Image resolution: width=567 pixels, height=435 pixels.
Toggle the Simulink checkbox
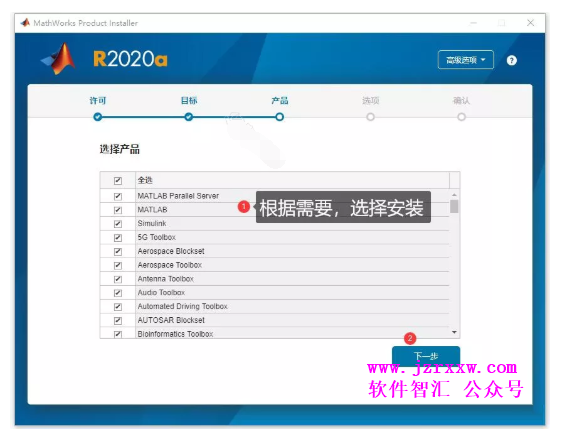click(x=118, y=224)
